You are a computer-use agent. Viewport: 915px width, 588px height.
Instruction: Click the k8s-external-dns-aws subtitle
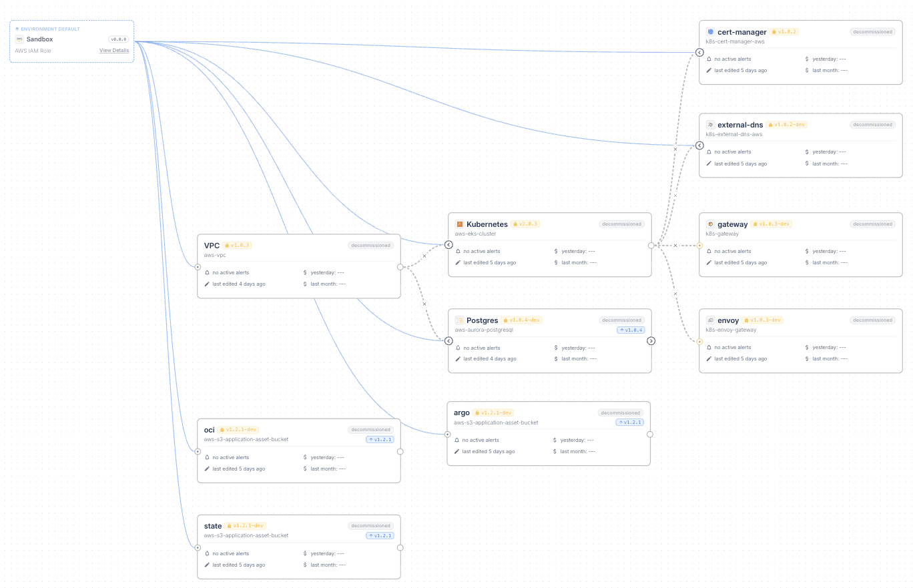click(x=734, y=134)
